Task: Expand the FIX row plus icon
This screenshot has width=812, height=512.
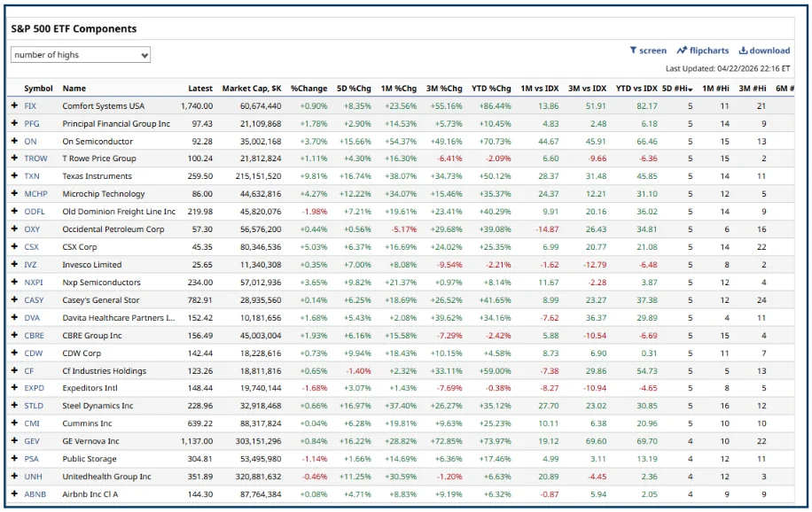Action: tap(14, 105)
